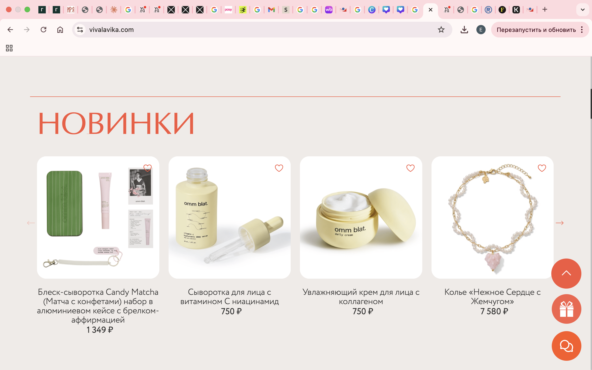592x370 pixels.
Task: Switch to the black 'F' icon tab
Action: pyautogui.click(x=502, y=10)
